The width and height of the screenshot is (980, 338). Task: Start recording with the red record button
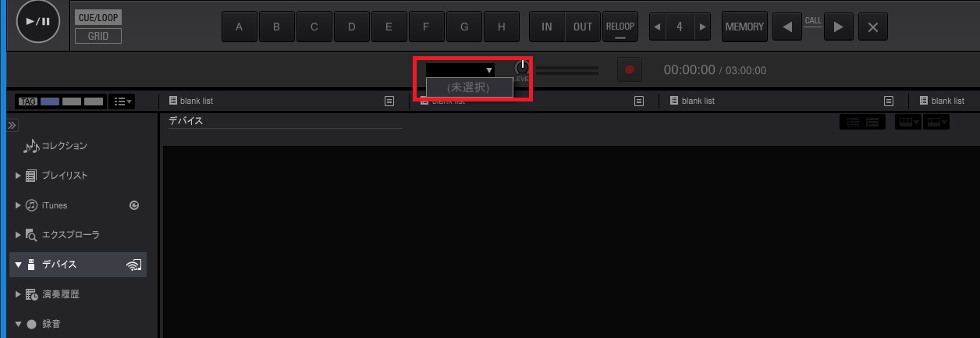[630, 69]
